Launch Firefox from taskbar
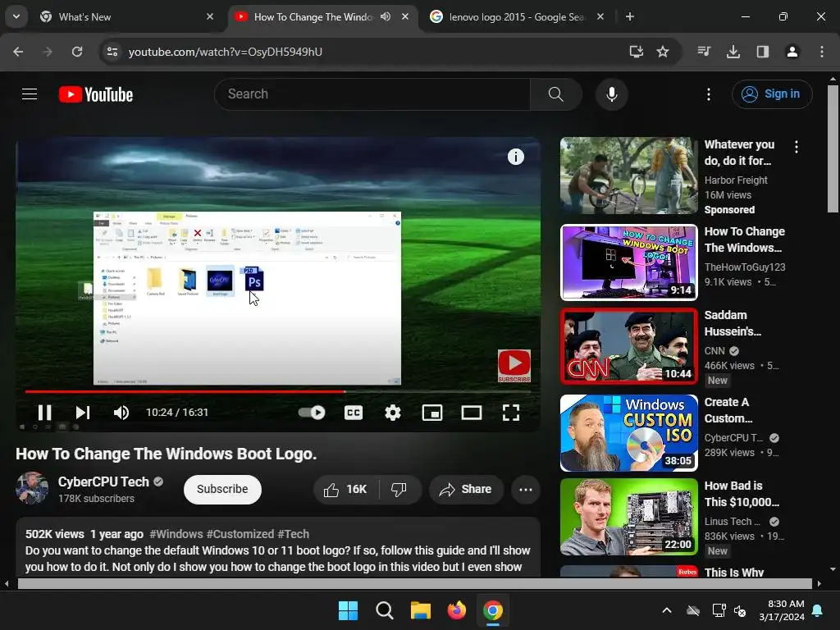The width and height of the screenshot is (840, 630). coord(456,610)
